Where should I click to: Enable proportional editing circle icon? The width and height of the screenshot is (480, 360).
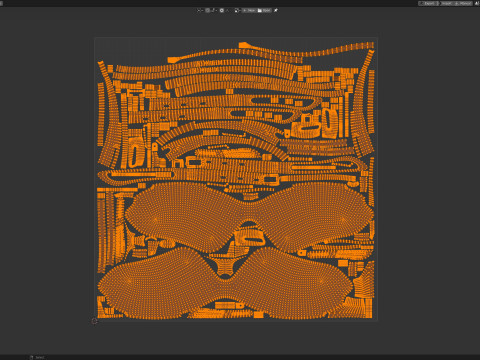(x=222, y=10)
